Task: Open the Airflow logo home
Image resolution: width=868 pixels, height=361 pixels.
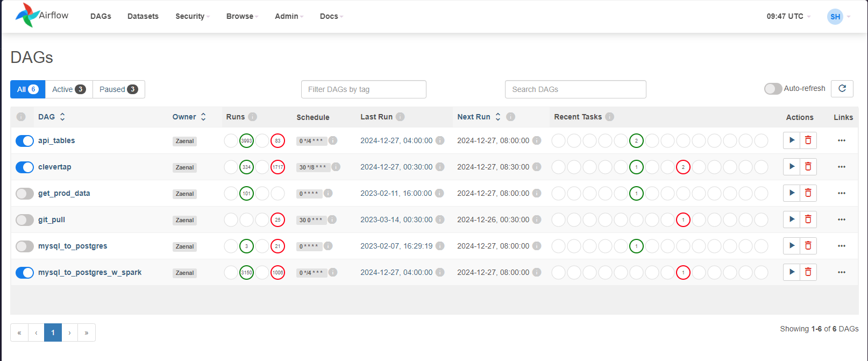Action: [42, 16]
